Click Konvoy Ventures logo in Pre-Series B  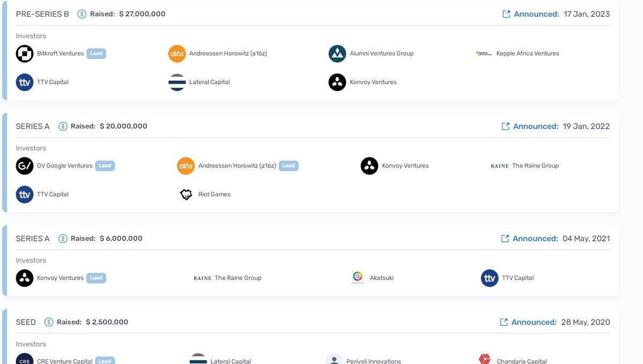pos(337,82)
